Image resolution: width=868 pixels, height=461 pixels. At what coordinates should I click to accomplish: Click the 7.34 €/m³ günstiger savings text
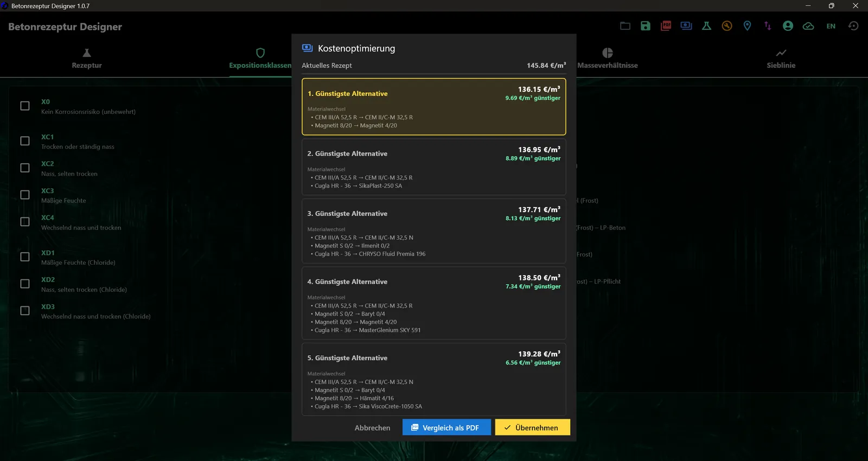(x=533, y=286)
